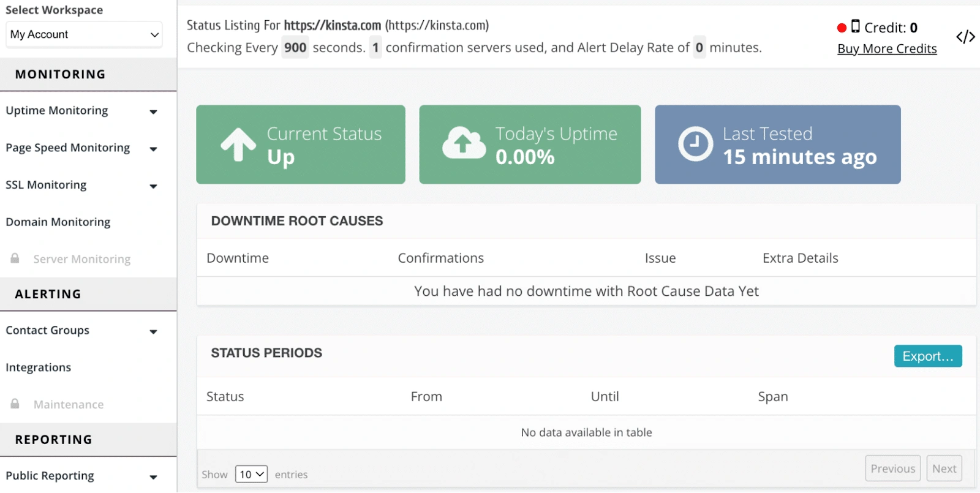The height and width of the screenshot is (493, 980).
Task: Expand the Public Reporting section
Action: pyautogui.click(x=153, y=477)
